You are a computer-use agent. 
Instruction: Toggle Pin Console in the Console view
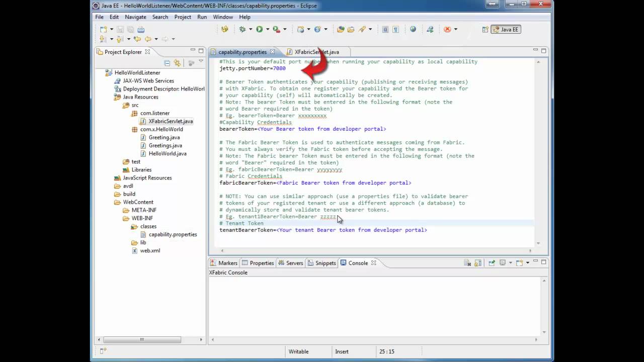pyautogui.click(x=492, y=263)
